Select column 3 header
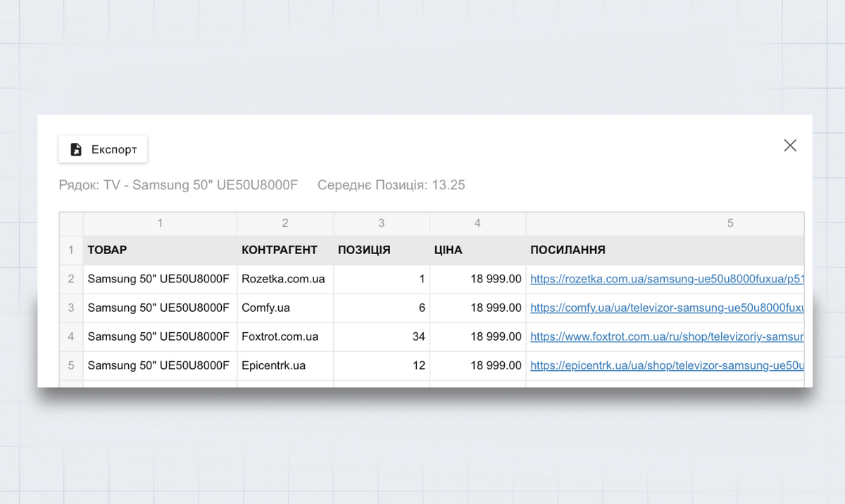845x504 pixels. pos(381,223)
